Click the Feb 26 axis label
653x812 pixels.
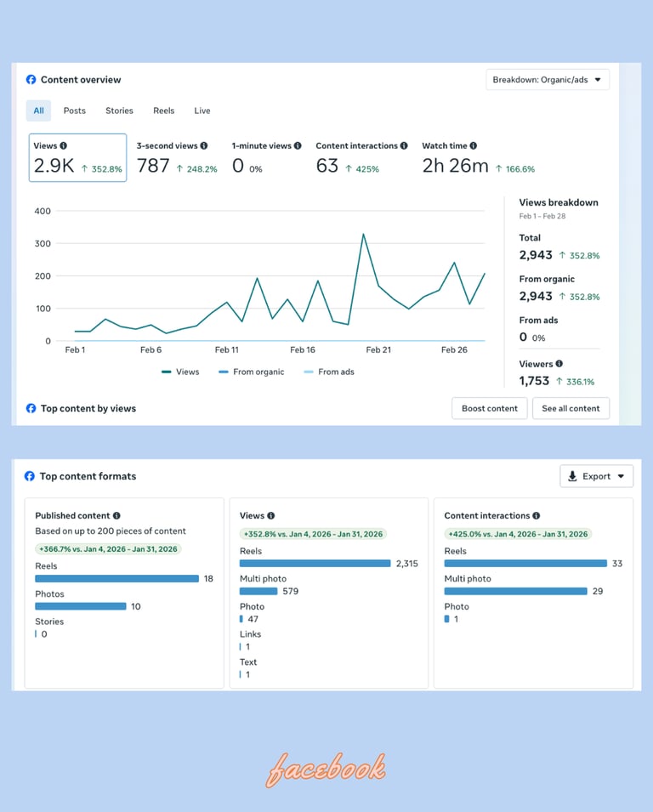click(x=454, y=350)
